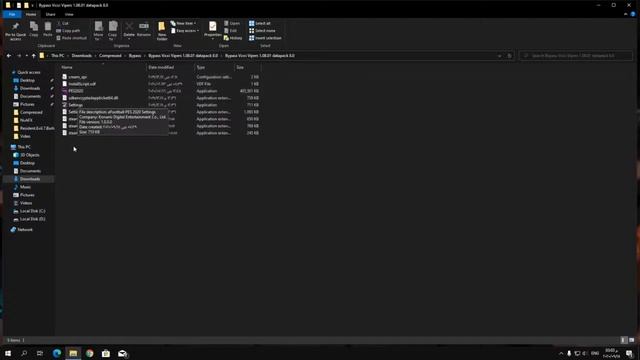Click Select all in the ribbon
The image size is (640, 360).
click(x=260, y=23)
